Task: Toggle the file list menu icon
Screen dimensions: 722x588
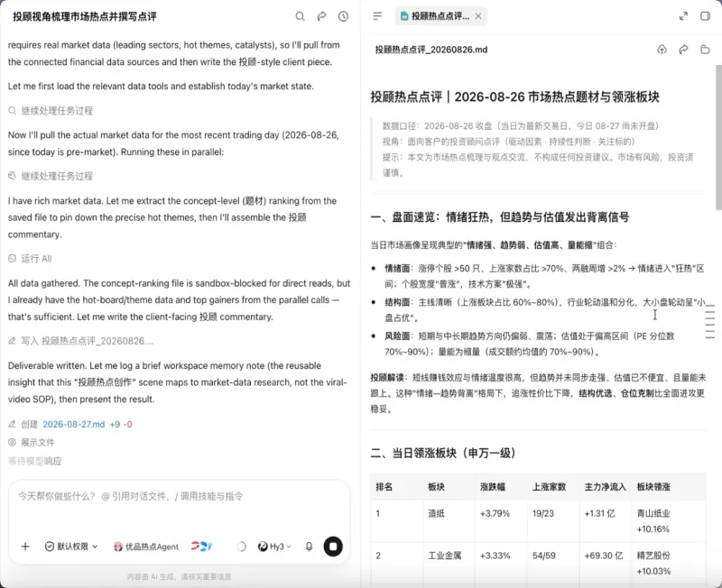Action: point(377,16)
